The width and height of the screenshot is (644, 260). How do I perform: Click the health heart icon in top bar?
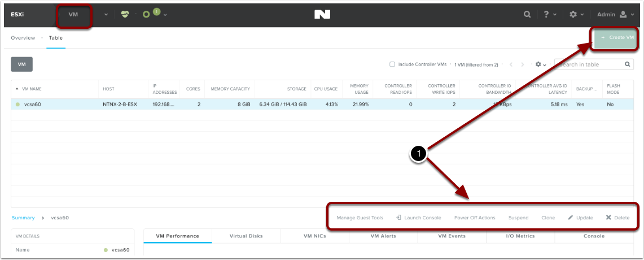point(125,14)
